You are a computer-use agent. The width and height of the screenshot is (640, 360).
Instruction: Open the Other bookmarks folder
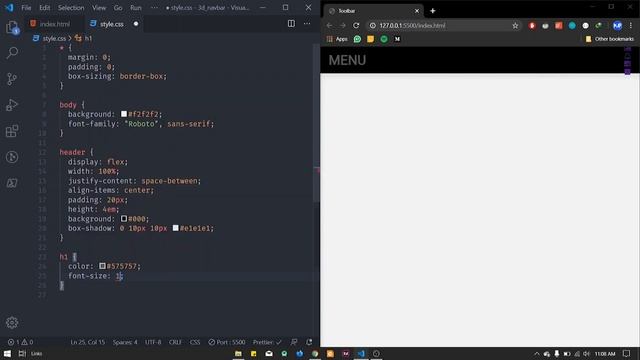coord(610,39)
